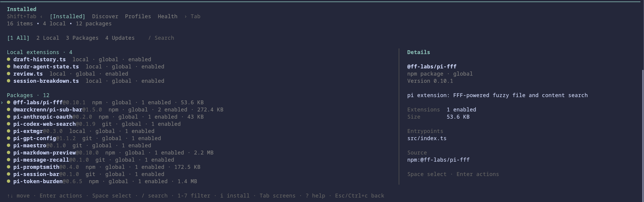Select the pi-promptsmith package name
Viewport: 644px width, 202px height.
(36, 167)
